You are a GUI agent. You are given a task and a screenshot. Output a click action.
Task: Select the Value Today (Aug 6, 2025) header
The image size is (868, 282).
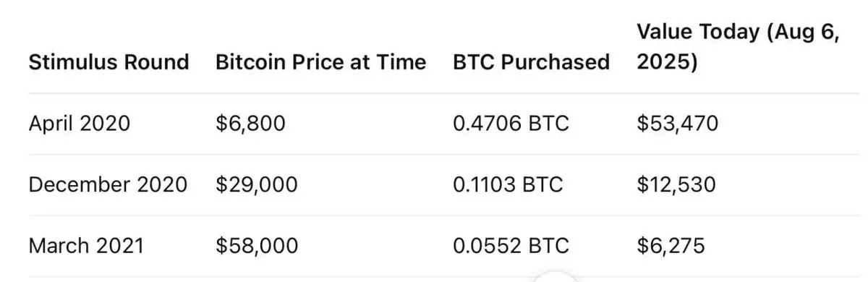coord(738,48)
